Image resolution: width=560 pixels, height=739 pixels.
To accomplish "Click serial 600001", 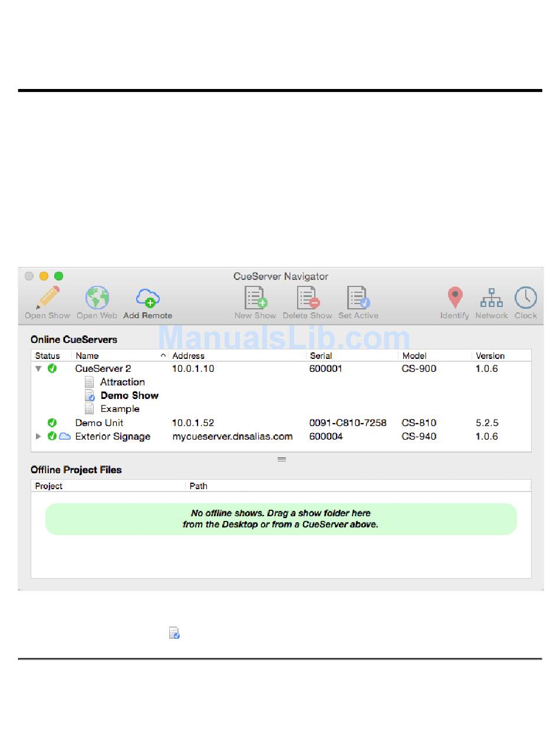I will pos(325,369).
